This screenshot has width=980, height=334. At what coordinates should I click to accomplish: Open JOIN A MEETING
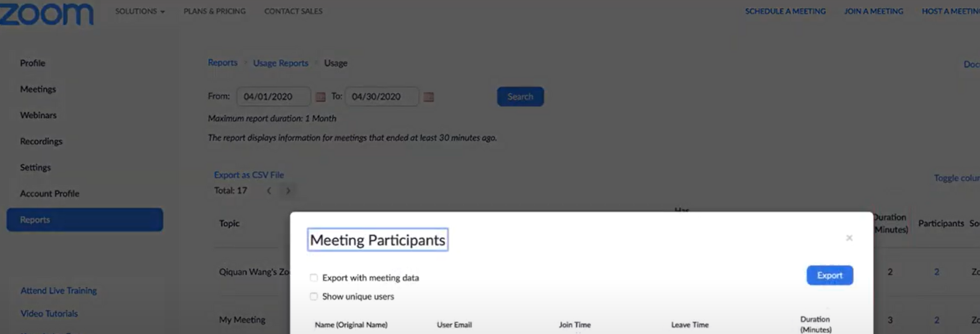coord(874,11)
